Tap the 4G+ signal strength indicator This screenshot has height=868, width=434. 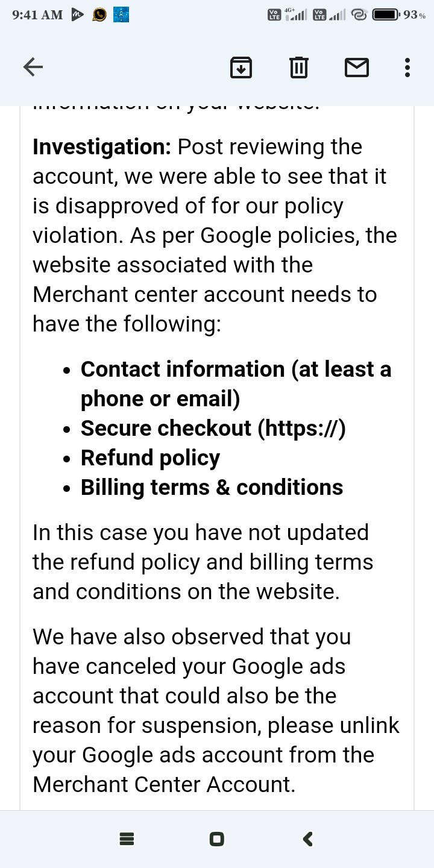pos(297,14)
